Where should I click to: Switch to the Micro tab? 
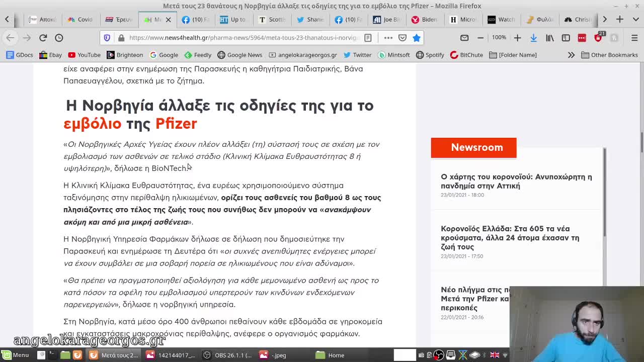(x=463, y=19)
